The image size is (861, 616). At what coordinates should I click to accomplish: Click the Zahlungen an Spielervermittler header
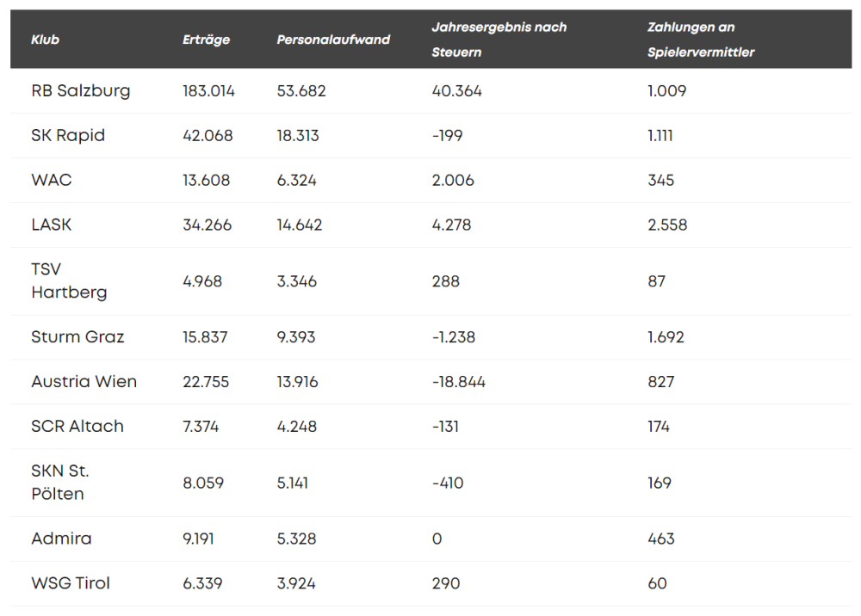coord(700,40)
